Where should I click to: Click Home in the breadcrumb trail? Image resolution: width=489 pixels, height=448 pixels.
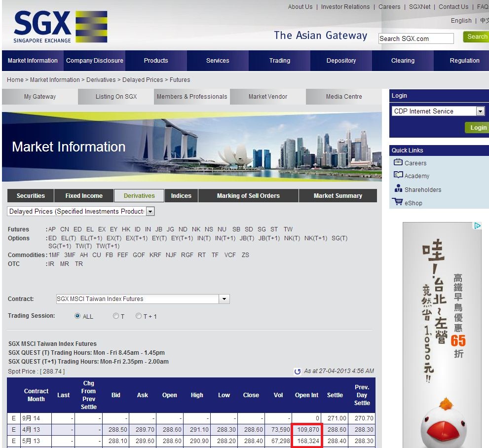pos(15,80)
